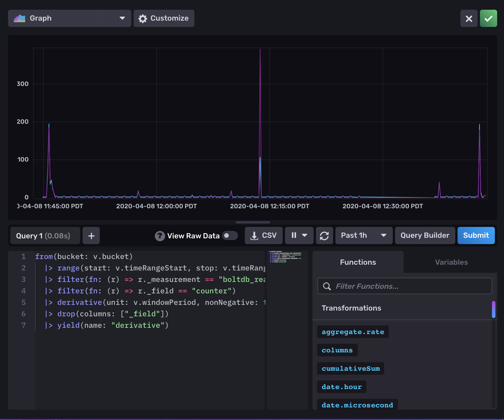Toggle View Raw Data on
The height and width of the screenshot is (420, 504).
[230, 235]
